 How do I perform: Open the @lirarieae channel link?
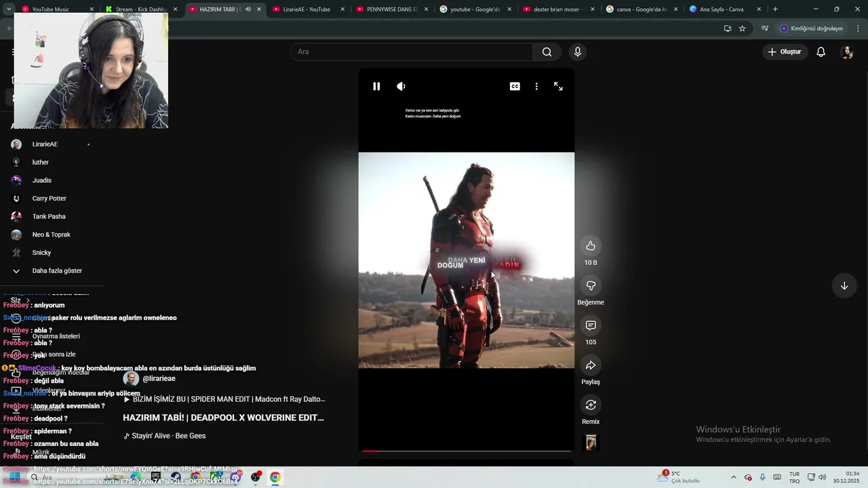point(159,379)
